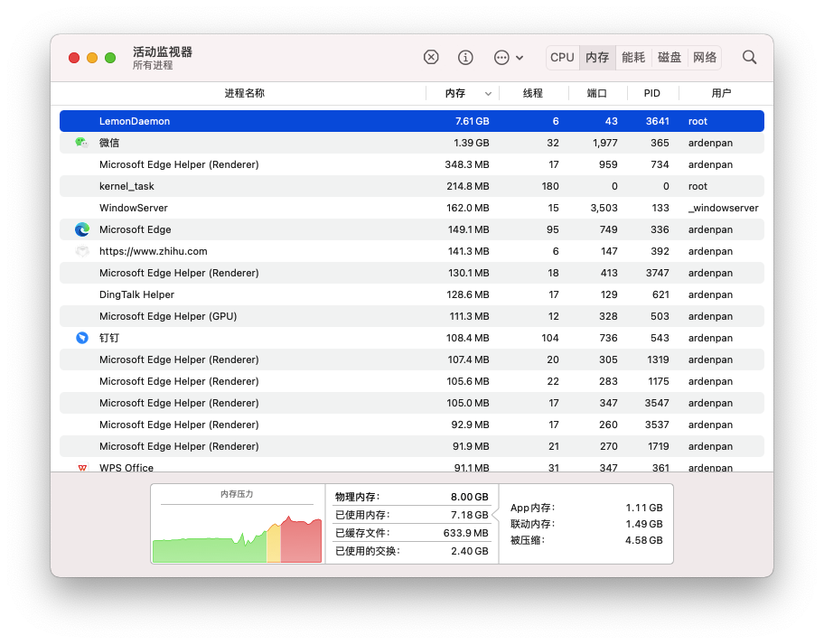
Task: Click the DingTalk 钉钉 app icon
Action: [x=82, y=338]
